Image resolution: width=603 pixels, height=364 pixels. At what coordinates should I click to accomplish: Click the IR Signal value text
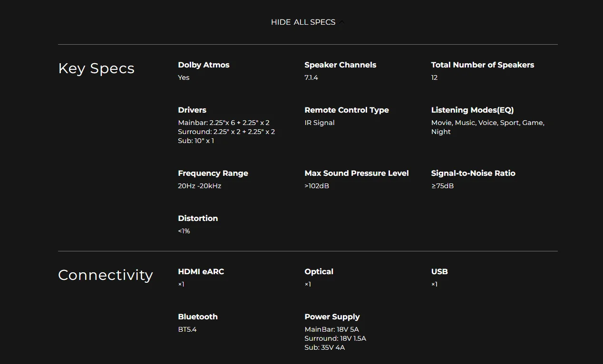pyautogui.click(x=320, y=123)
